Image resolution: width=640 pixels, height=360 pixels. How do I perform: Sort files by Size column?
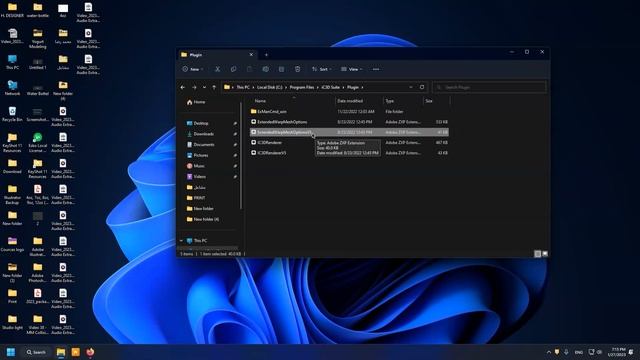[429, 101]
